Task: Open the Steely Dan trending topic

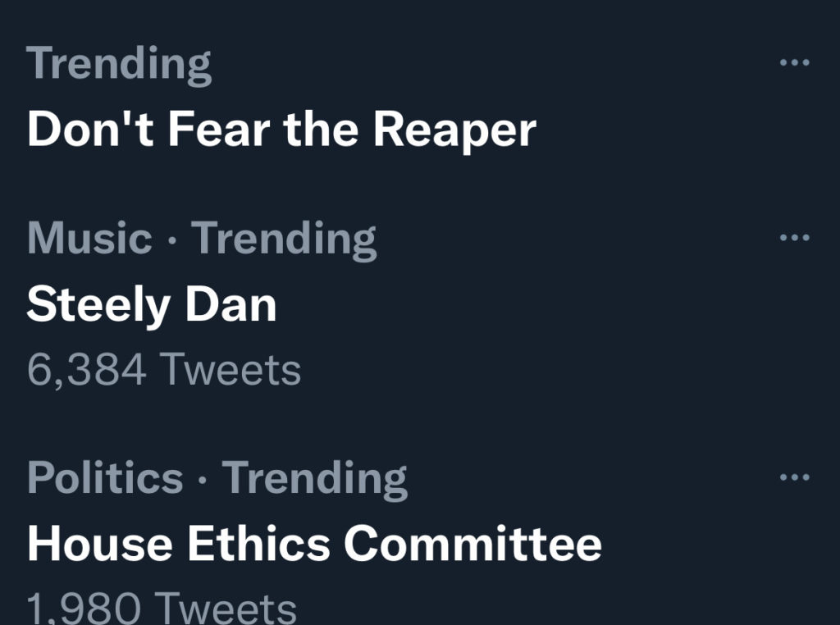Action: pyautogui.click(x=151, y=304)
